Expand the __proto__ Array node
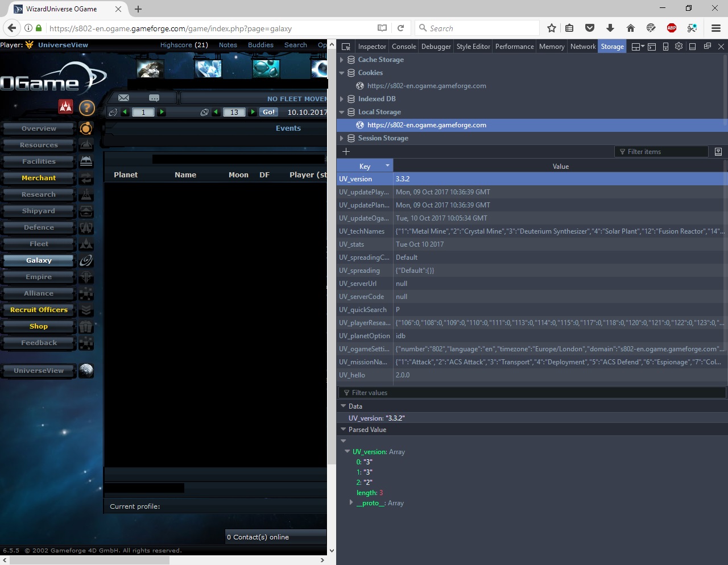The height and width of the screenshot is (565, 728). pos(351,503)
